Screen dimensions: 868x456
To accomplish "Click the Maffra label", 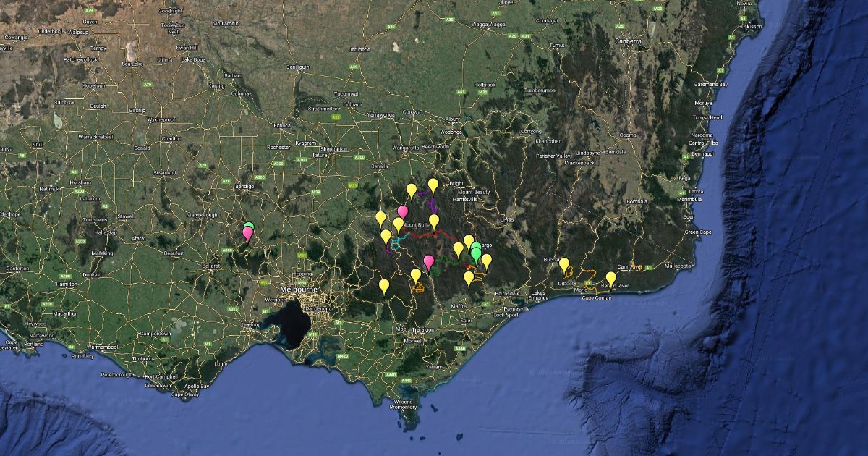I will click(x=459, y=307).
